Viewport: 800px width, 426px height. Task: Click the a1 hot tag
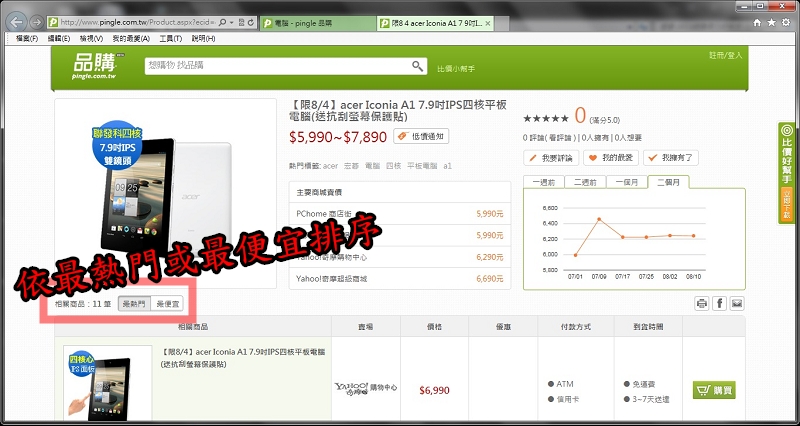tap(447, 166)
